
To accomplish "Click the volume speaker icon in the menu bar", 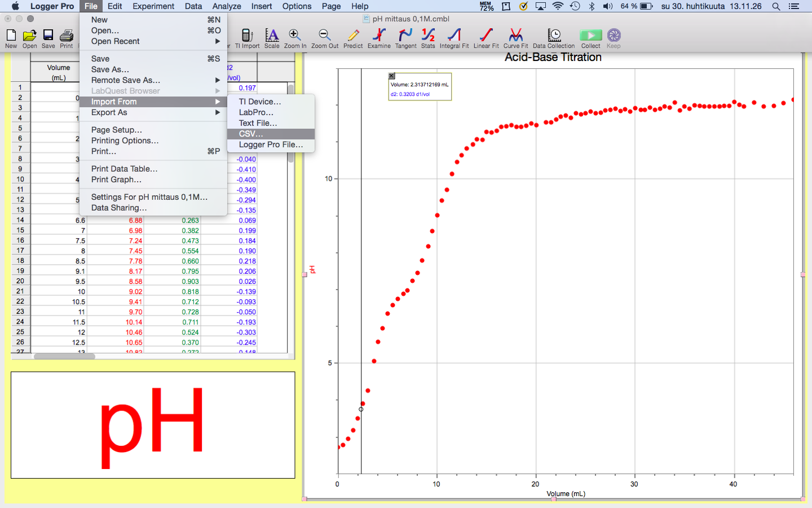I will (607, 6).
